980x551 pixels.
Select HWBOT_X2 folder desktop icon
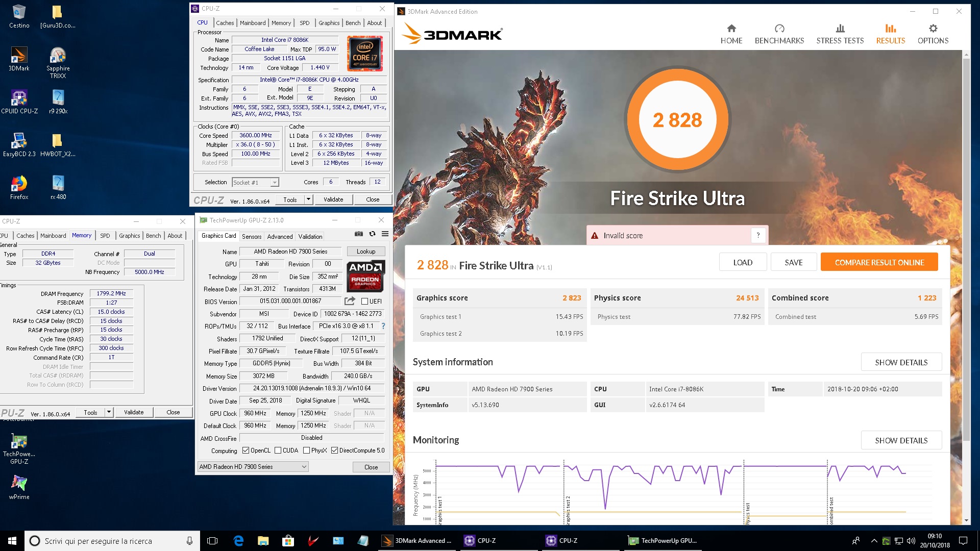pos(58,144)
